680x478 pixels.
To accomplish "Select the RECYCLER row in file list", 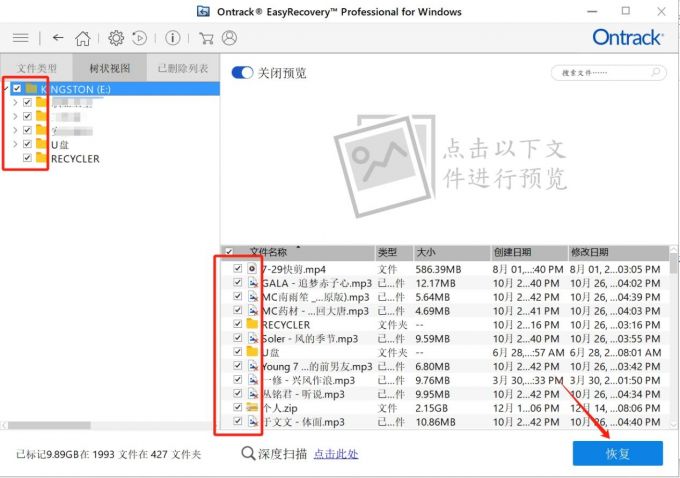I will click(445, 324).
